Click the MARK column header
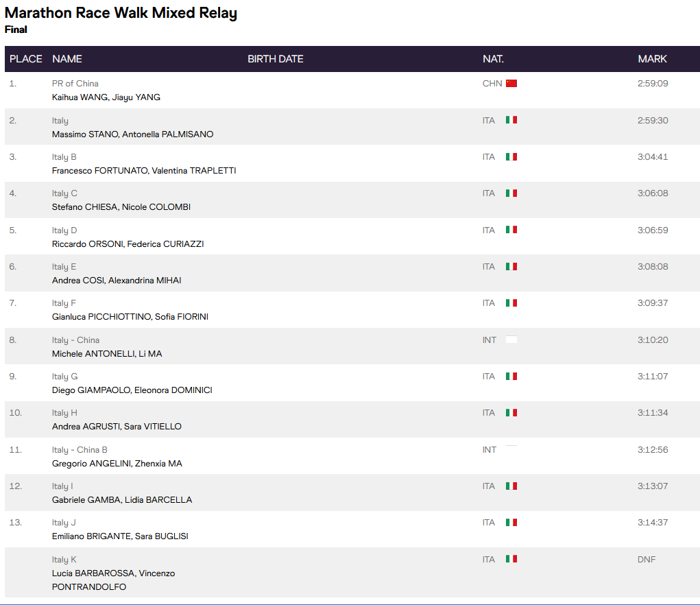 (x=652, y=59)
